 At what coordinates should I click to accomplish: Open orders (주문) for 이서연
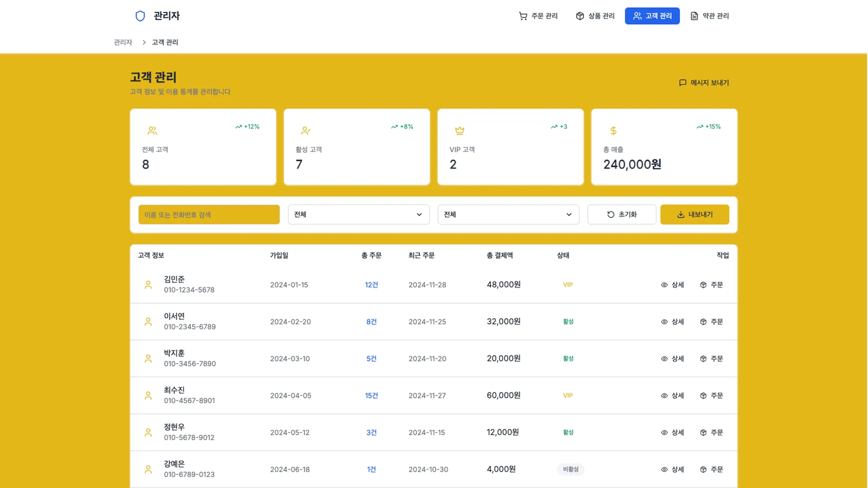712,322
